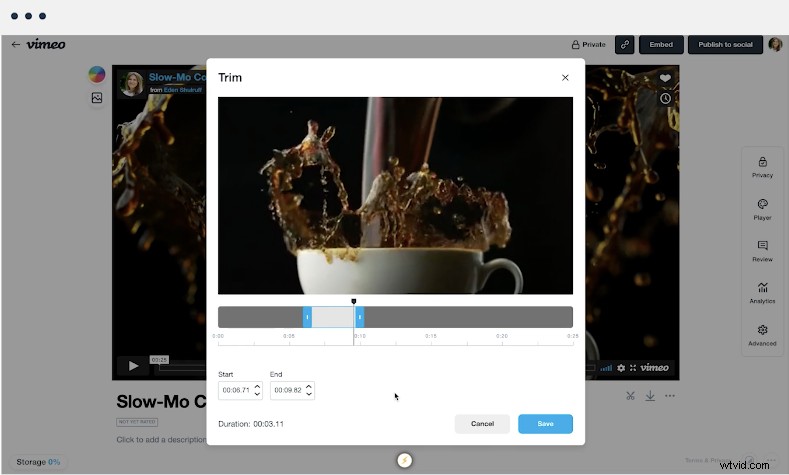The height and width of the screenshot is (475, 789).
Task: Toggle fullscreen in the player
Action: click(633, 368)
